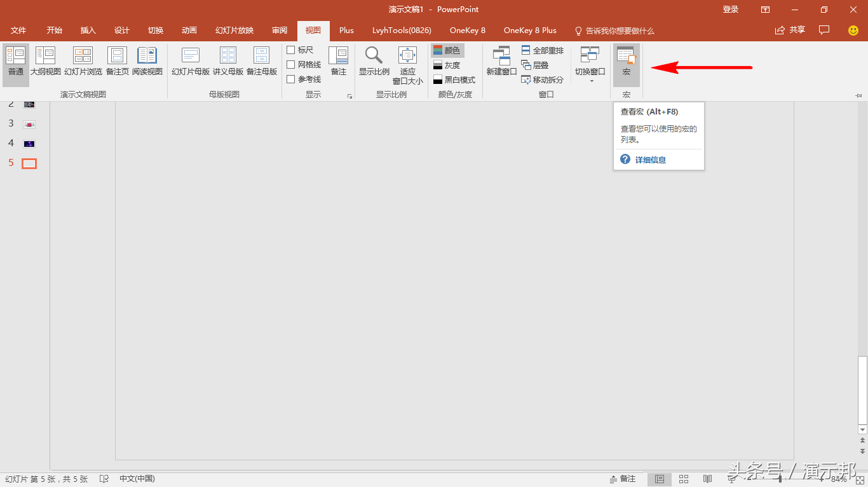Switch to 阅读视图 reading view
This screenshot has height=487, width=868.
147,62
